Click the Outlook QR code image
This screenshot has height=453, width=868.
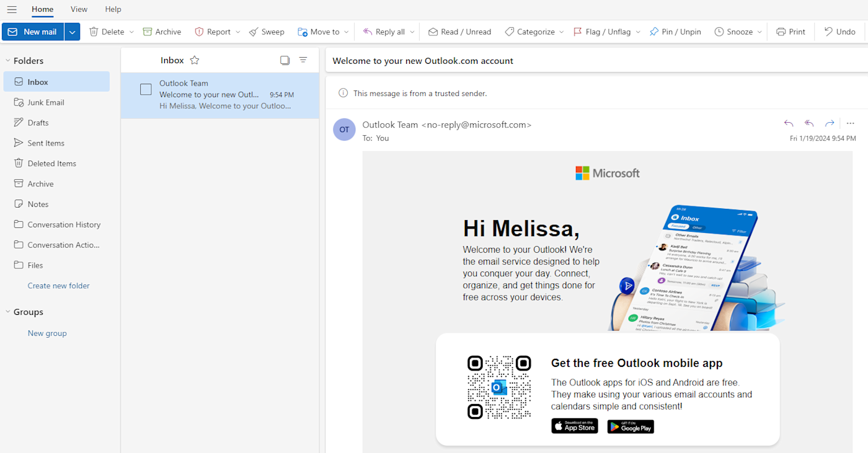coord(499,387)
